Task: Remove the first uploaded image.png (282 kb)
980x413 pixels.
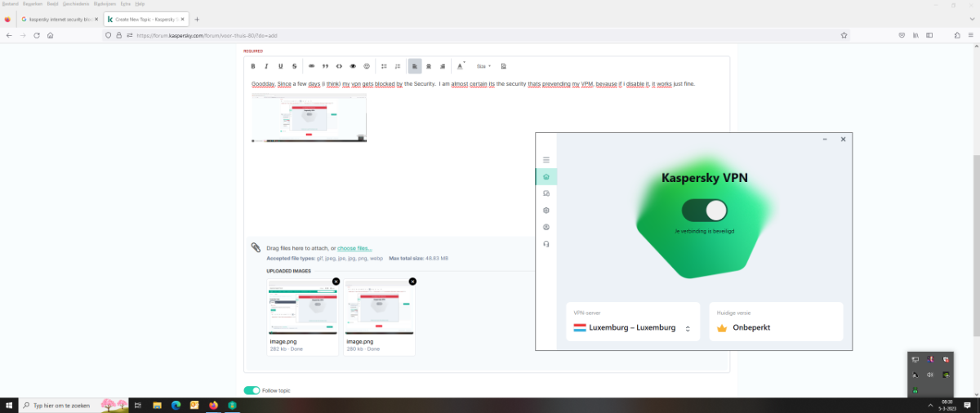Action: pyautogui.click(x=336, y=282)
